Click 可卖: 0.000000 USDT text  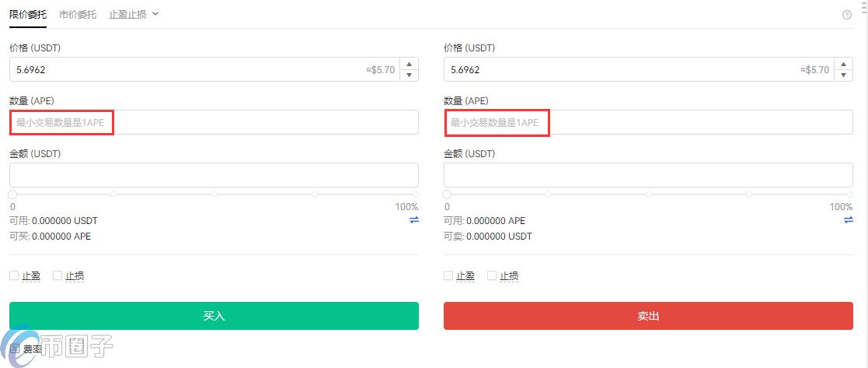coord(488,237)
